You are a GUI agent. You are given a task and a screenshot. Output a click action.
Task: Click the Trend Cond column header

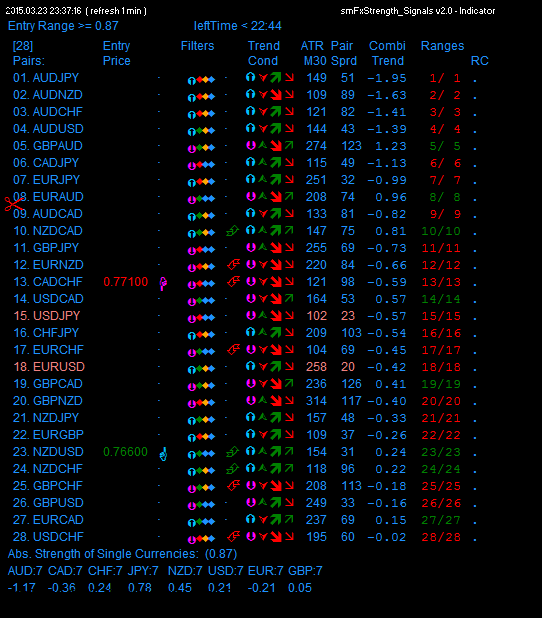tap(263, 53)
